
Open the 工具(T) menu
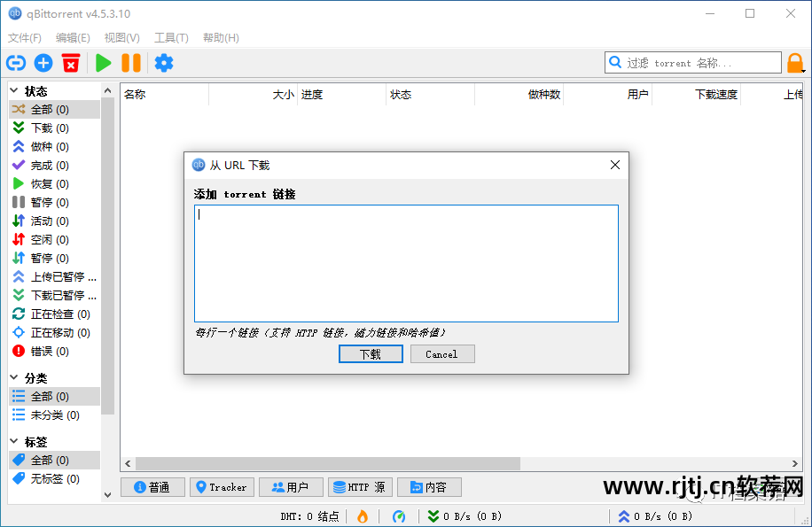pyautogui.click(x=171, y=38)
